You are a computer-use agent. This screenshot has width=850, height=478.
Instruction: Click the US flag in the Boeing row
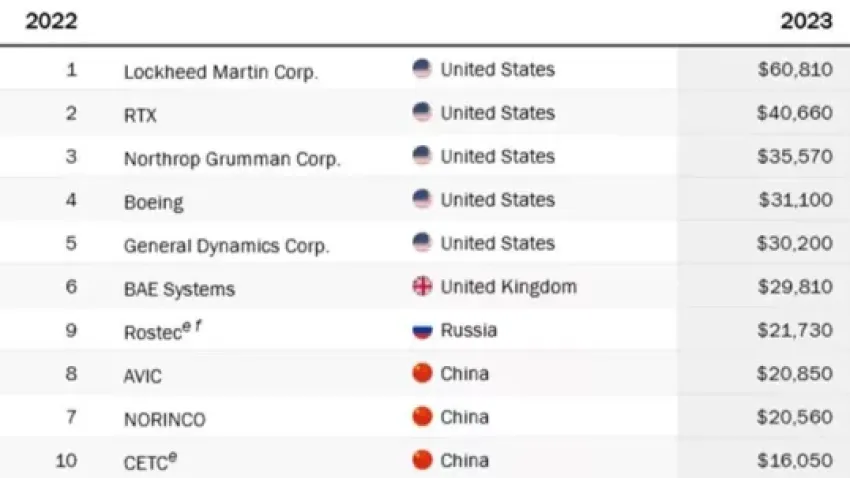(x=422, y=200)
